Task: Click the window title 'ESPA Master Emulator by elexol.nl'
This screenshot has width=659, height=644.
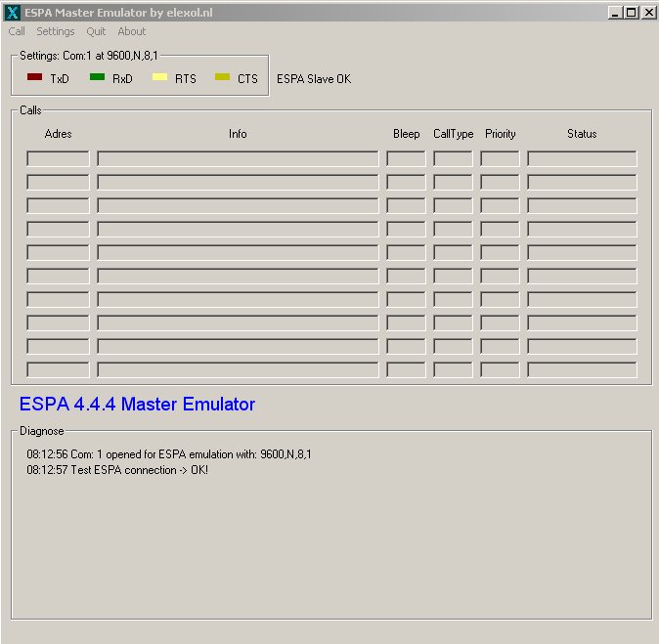Action: click(118, 13)
